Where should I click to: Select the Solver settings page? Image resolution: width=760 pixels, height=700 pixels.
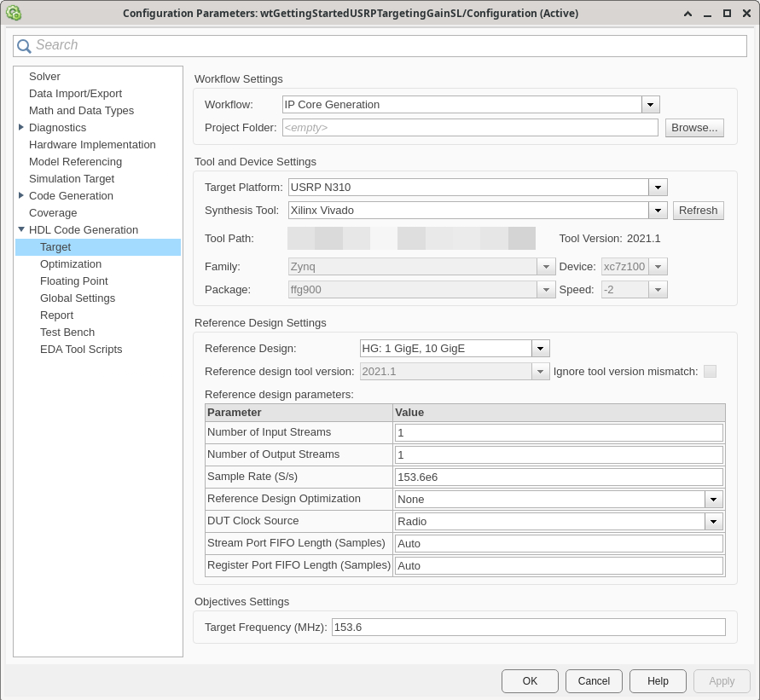click(x=44, y=76)
